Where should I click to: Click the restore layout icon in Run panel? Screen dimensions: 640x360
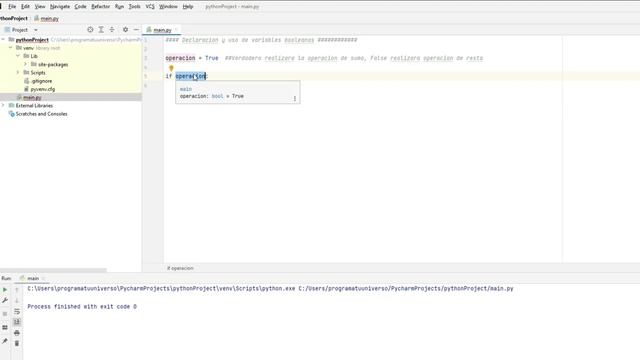(5, 327)
